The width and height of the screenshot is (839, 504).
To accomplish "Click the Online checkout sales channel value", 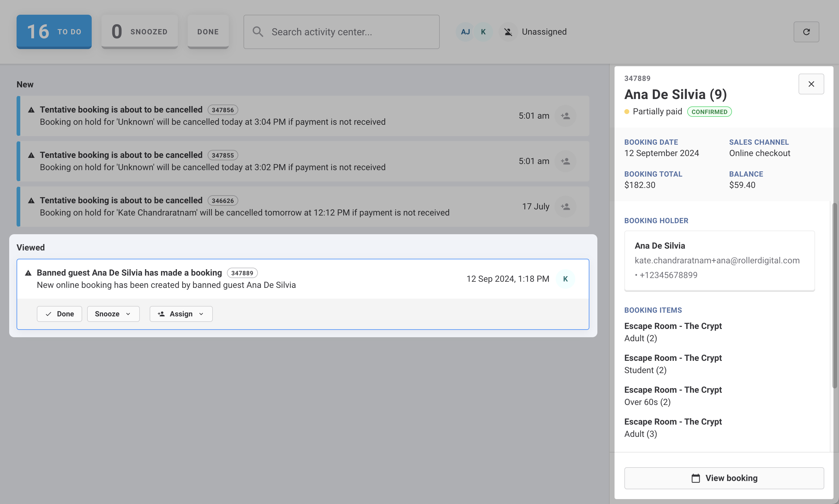I will [x=760, y=153].
